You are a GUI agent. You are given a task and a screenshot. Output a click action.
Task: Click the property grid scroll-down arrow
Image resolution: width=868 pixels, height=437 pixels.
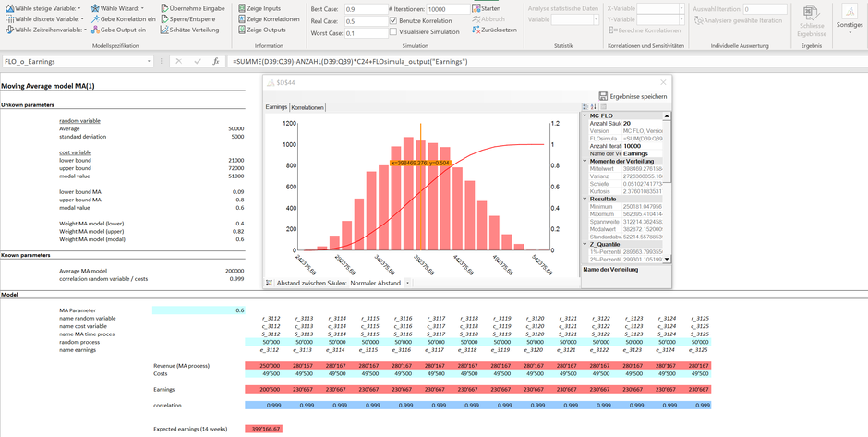[x=667, y=259]
